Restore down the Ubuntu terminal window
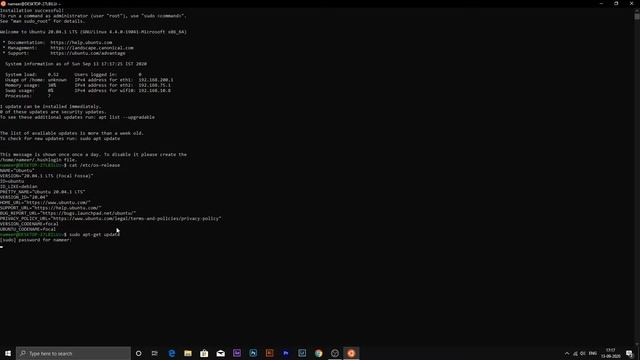Screen dimensions: 640x360 click(616, 4)
